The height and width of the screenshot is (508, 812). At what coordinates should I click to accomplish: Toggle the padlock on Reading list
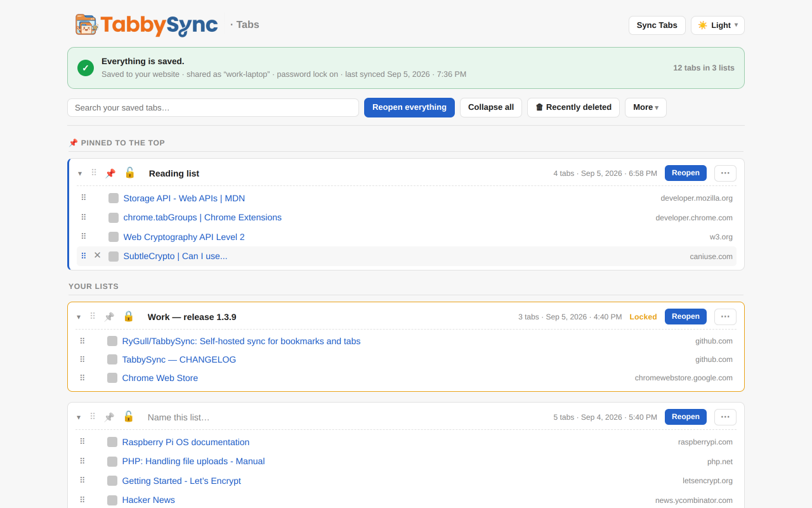(129, 173)
